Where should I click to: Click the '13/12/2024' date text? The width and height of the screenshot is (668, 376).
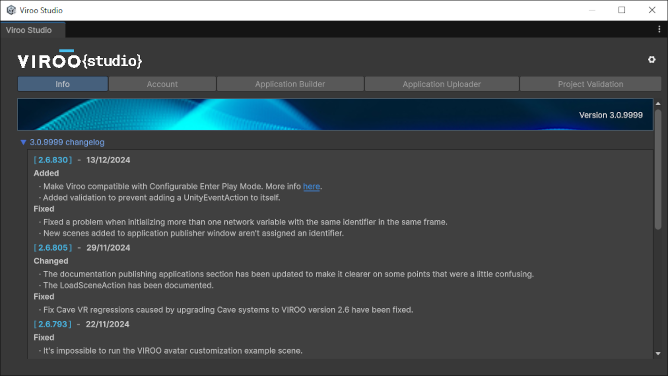(108, 160)
